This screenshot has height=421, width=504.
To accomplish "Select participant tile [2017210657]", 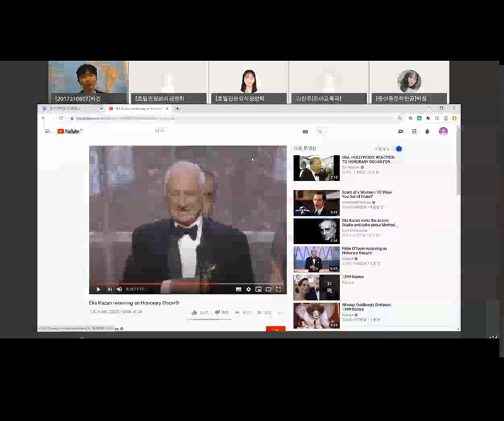I will [x=88, y=82].
